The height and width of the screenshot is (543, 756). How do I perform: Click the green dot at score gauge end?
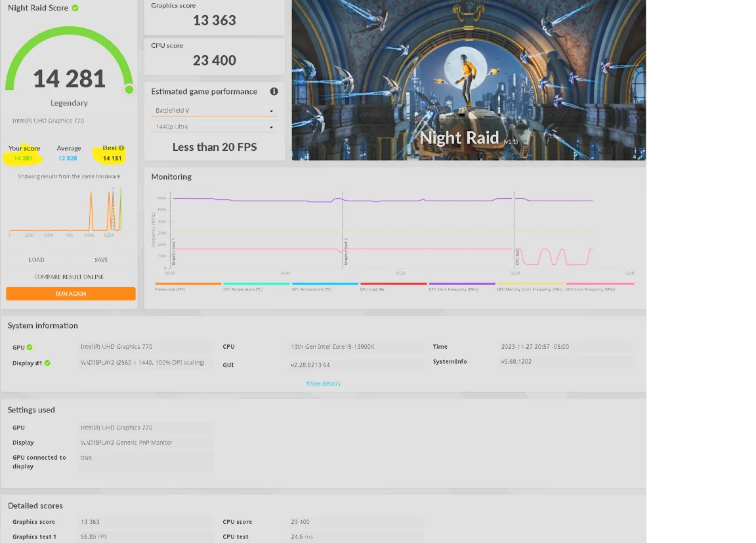[129, 90]
